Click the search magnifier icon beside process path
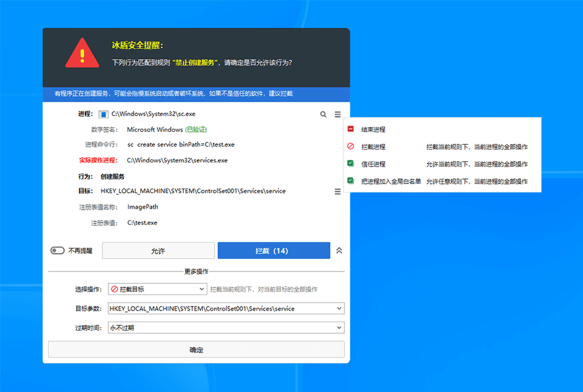Viewport: 583px width, 392px height. (x=323, y=114)
